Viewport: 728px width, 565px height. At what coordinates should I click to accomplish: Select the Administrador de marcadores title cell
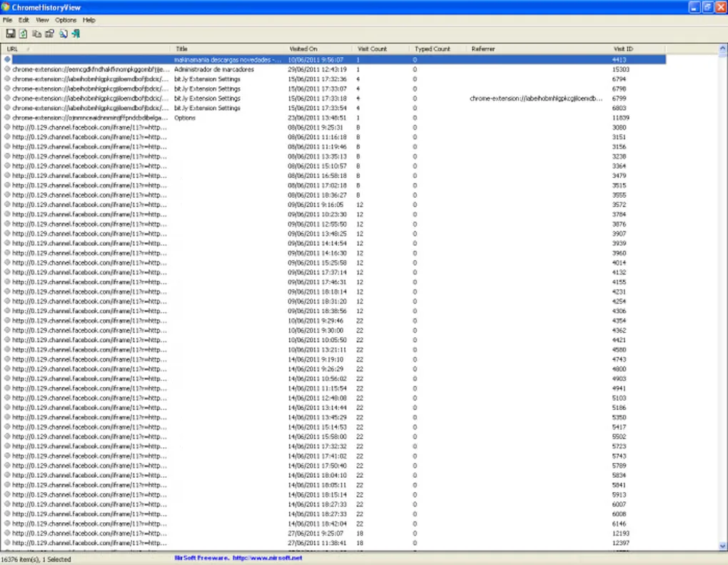214,69
